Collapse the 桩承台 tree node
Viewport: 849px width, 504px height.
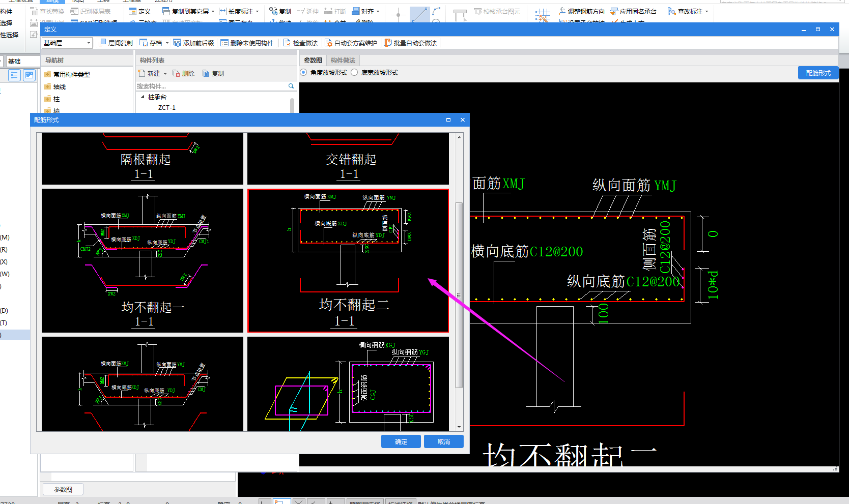[143, 97]
